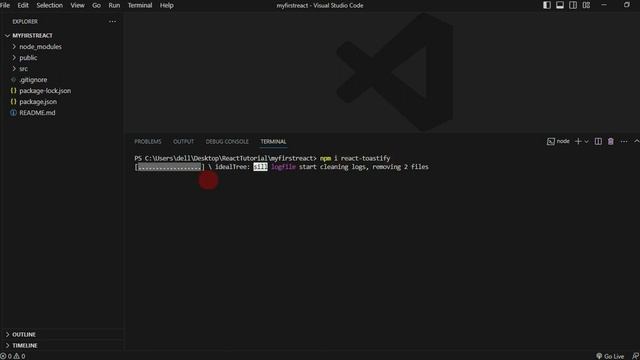Click errors and warnings status indicator
The width and height of the screenshot is (640, 360).
[x=13, y=356]
